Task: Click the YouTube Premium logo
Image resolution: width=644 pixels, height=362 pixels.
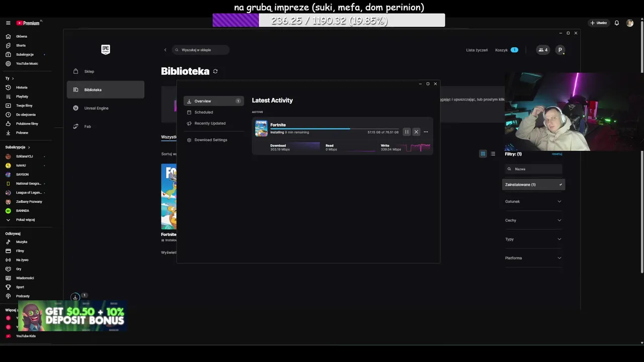Action: [x=29, y=23]
